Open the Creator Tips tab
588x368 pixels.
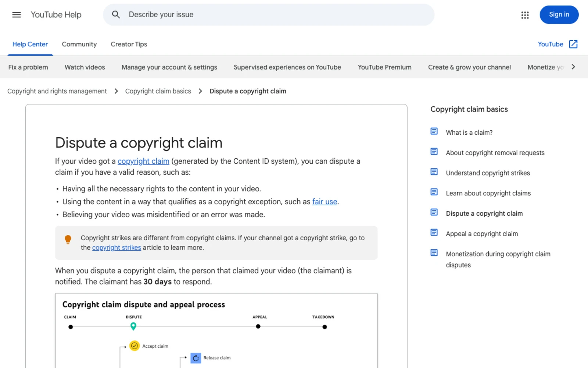point(129,44)
